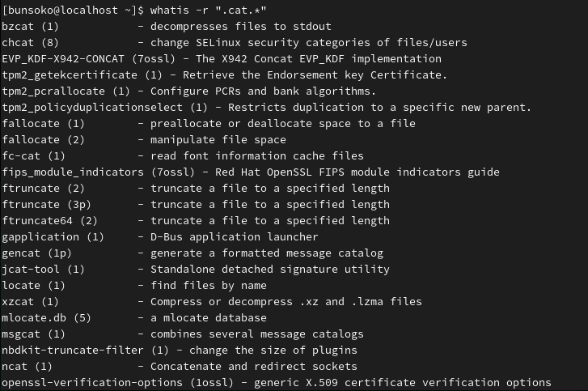Click the bzcat command name
The image size is (588, 391).
point(18,27)
